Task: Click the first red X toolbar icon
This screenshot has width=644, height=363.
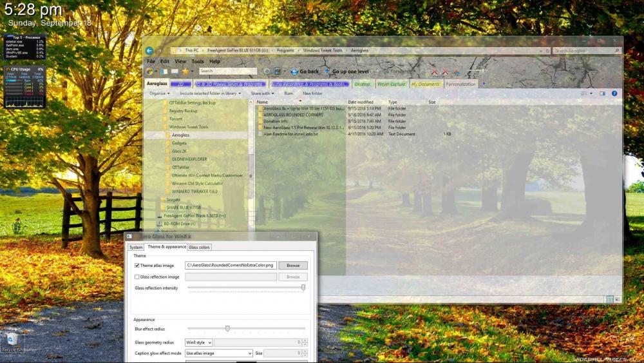Action: [435, 72]
